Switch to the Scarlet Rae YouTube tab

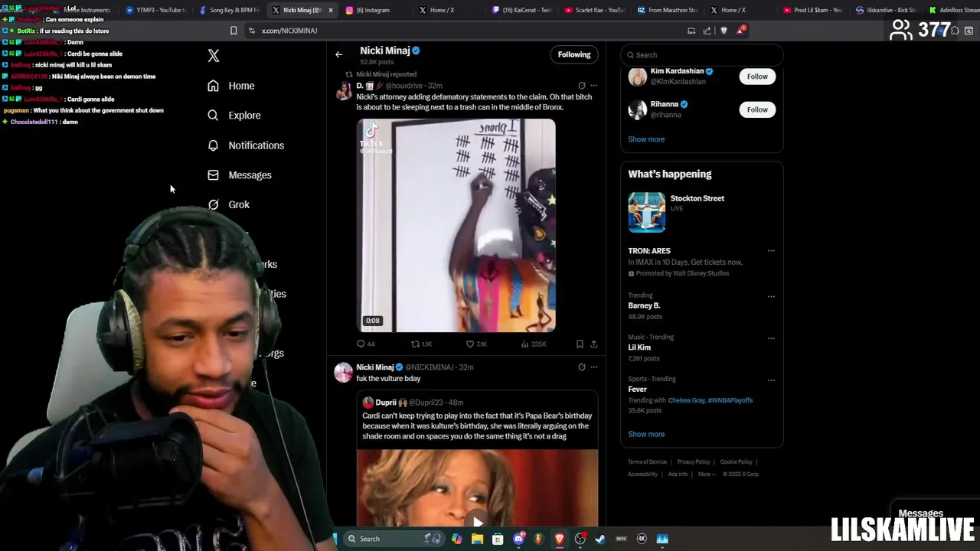pos(595,10)
